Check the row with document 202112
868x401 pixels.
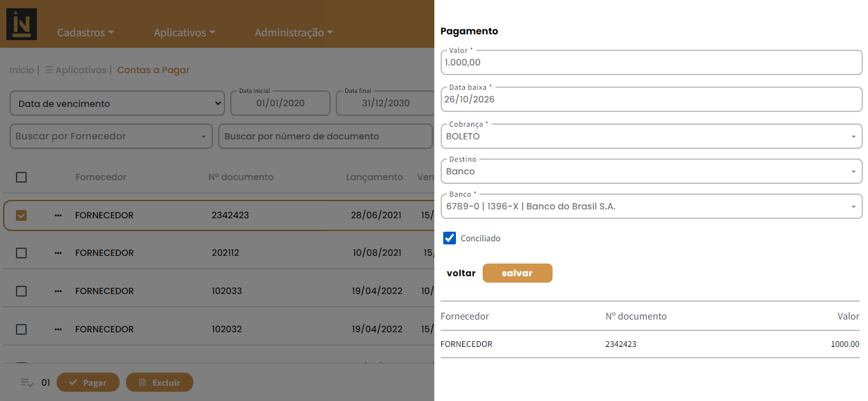(21, 253)
